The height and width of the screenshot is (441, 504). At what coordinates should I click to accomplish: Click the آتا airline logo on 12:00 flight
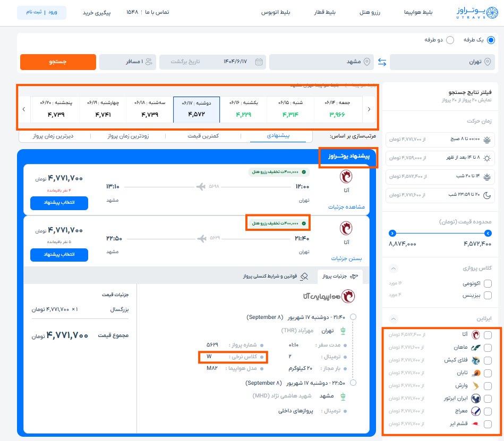coord(346,177)
